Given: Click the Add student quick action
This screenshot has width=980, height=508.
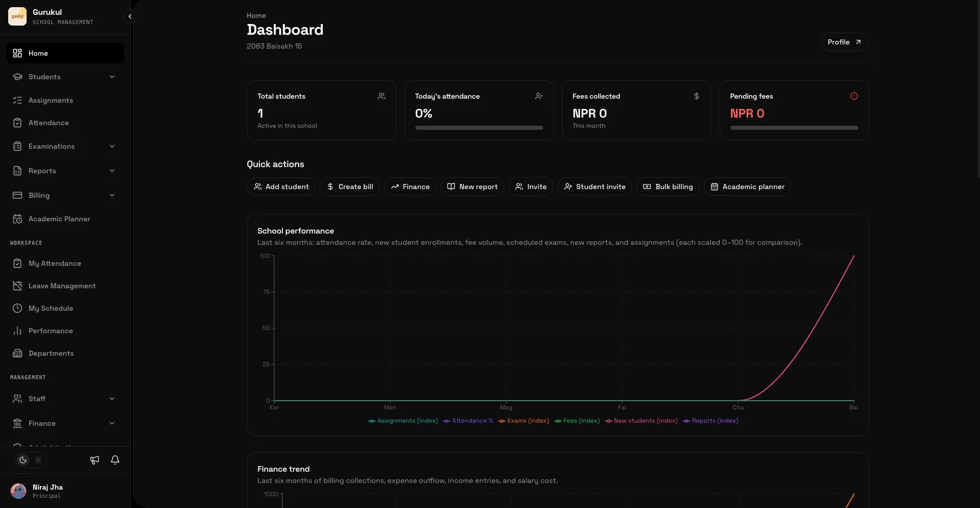Looking at the screenshot, I should tap(281, 187).
